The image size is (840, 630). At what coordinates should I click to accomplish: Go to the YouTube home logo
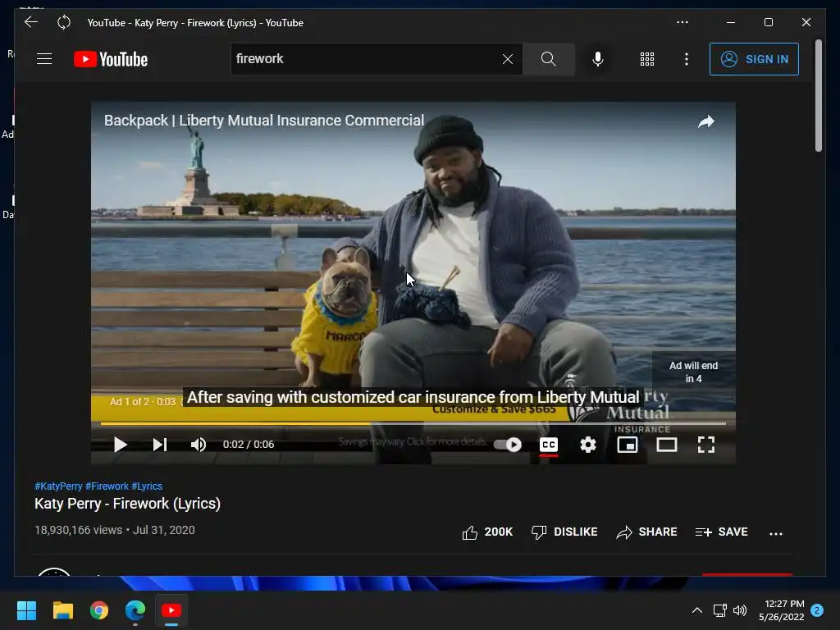coord(111,59)
